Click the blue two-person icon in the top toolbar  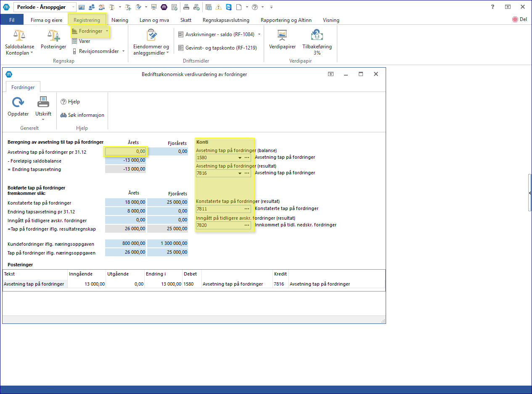pyautogui.click(x=91, y=7)
